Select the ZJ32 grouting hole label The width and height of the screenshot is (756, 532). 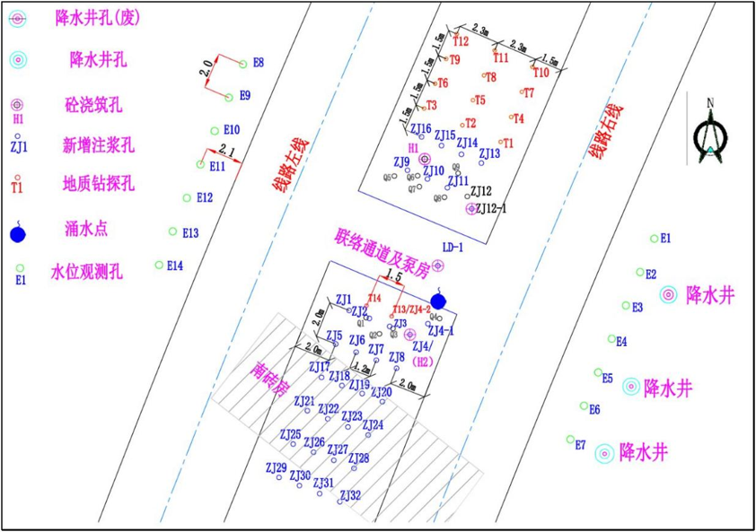(x=350, y=495)
